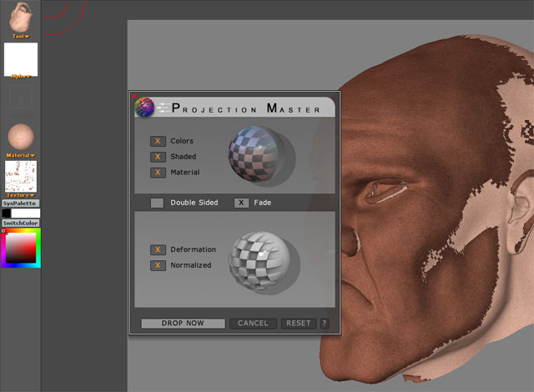534x392 pixels.
Task: Click the gray deformation sphere preview
Action: [x=259, y=259]
